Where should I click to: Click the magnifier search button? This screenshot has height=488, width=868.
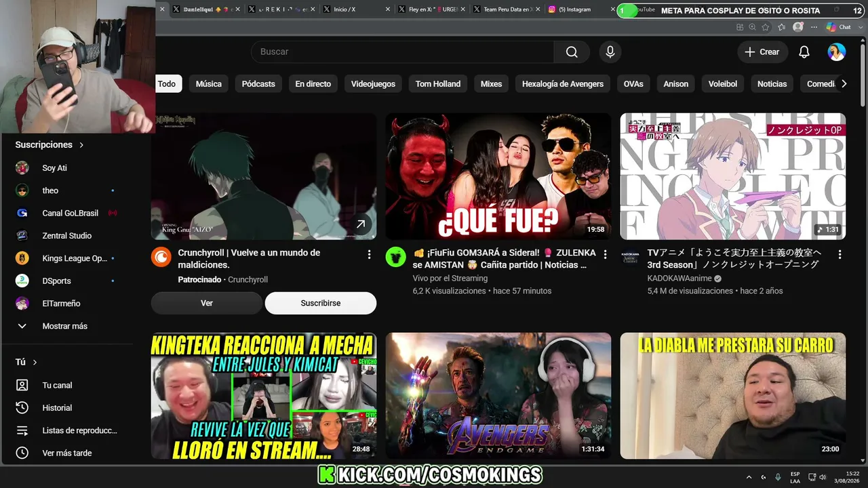tap(572, 52)
